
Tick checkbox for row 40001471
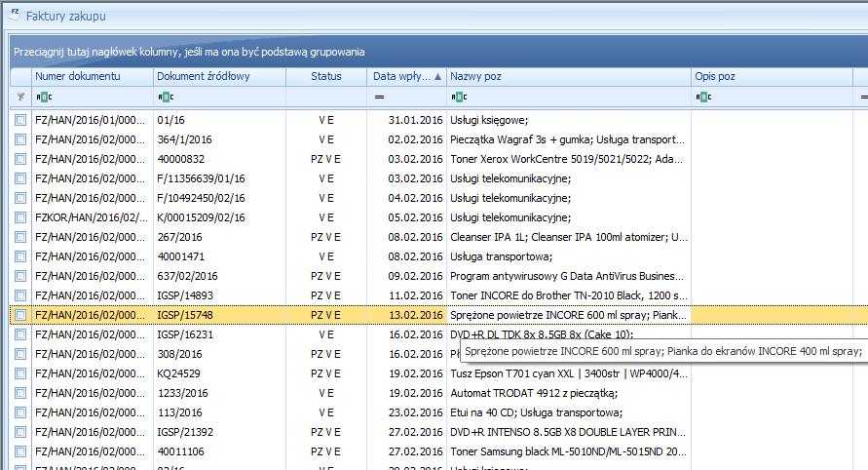coord(20,256)
